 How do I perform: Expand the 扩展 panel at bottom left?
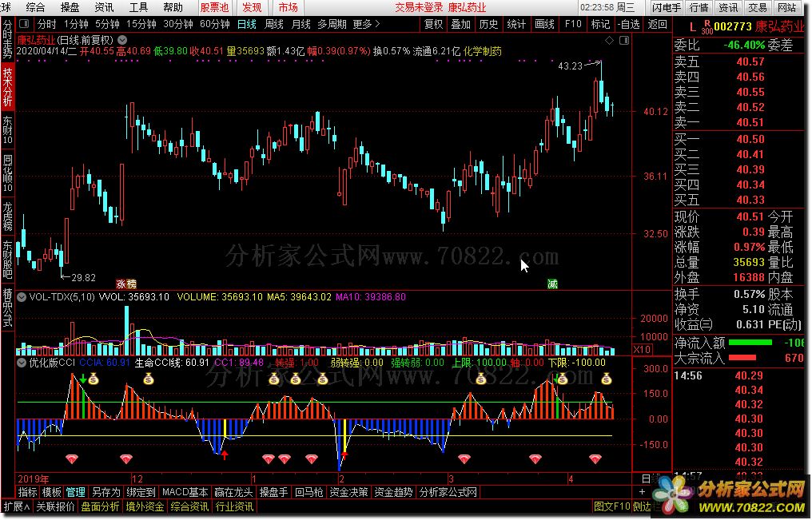point(17,506)
